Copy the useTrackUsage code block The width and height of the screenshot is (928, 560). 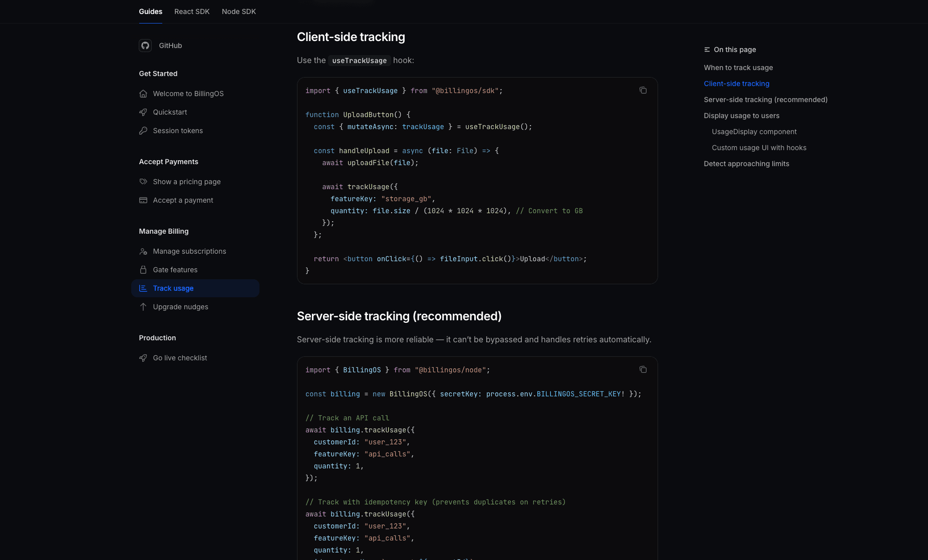643,90
